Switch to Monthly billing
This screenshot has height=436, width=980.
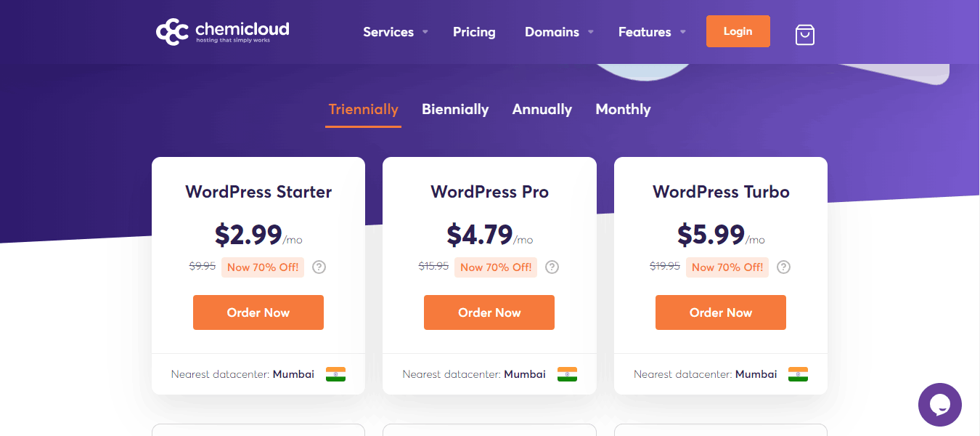click(x=623, y=110)
